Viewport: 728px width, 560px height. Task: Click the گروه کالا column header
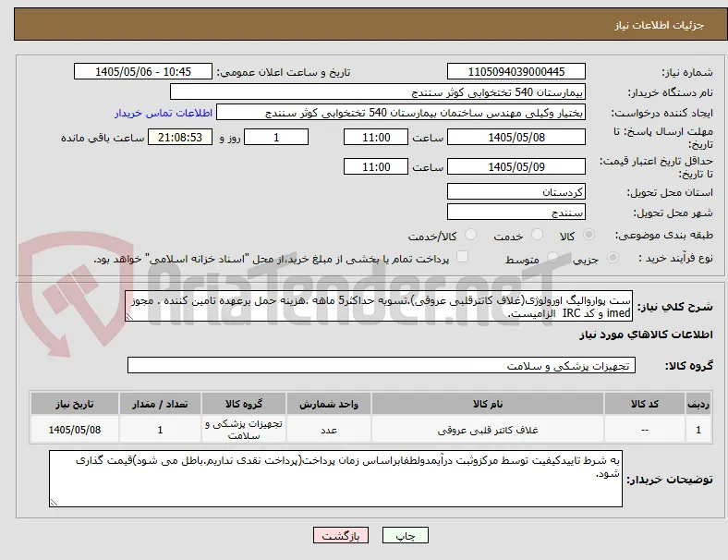pos(244,404)
